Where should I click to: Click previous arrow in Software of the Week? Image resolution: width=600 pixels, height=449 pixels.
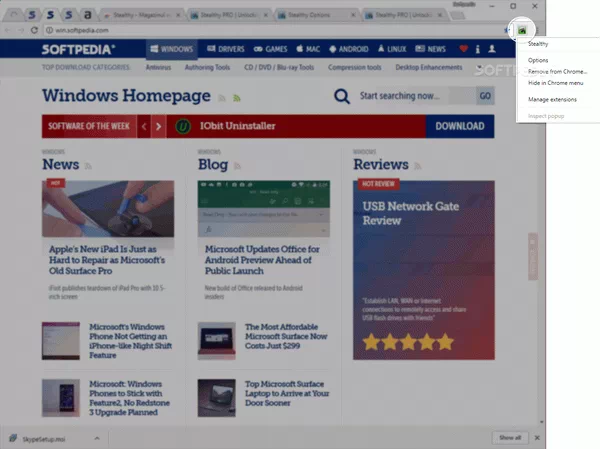(144, 127)
